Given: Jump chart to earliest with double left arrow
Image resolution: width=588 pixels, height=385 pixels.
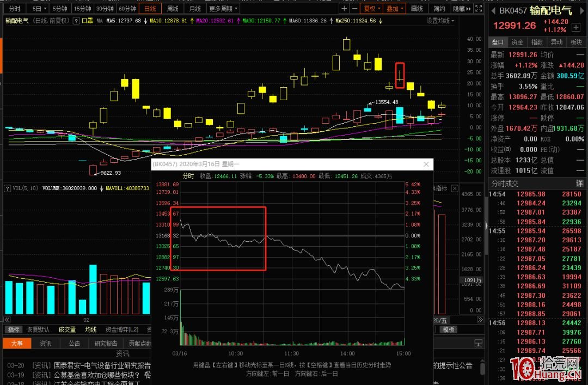Looking at the screenshot, I should pos(7,320).
